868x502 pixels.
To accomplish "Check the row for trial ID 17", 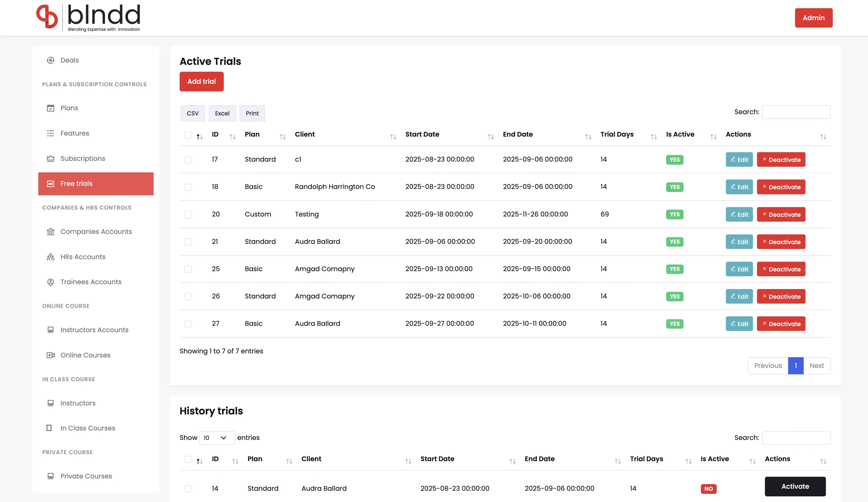I will click(188, 160).
